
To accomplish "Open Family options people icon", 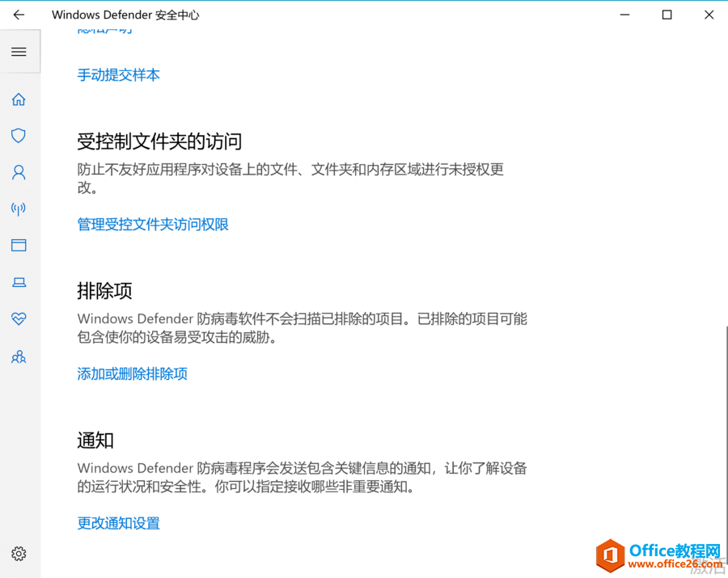I will click(19, 357).
